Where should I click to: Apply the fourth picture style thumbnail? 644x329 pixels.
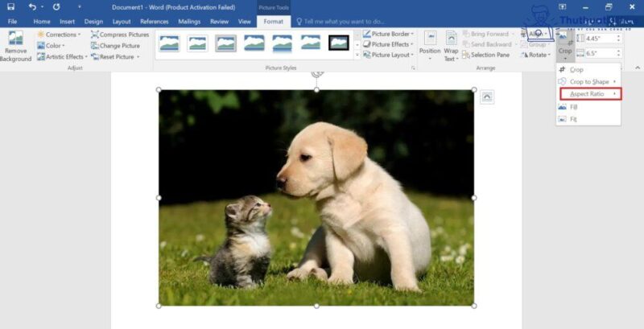click(x=254, y=43)
